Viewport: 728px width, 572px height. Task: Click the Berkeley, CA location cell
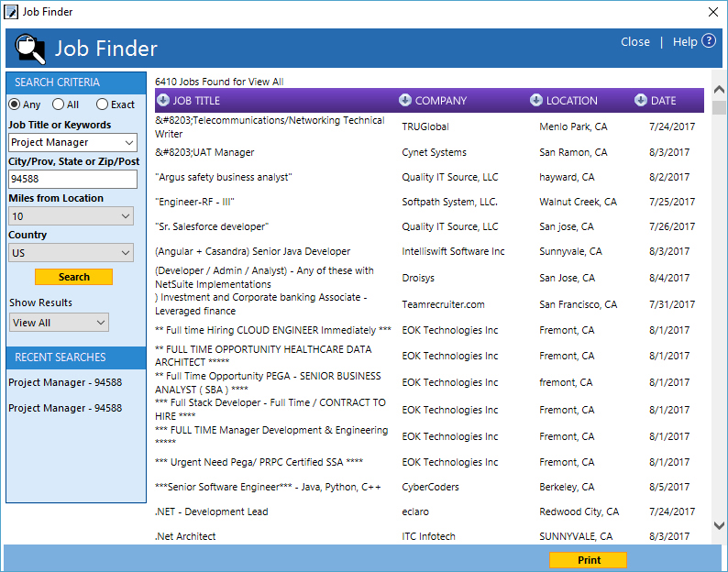coord(567,487)
